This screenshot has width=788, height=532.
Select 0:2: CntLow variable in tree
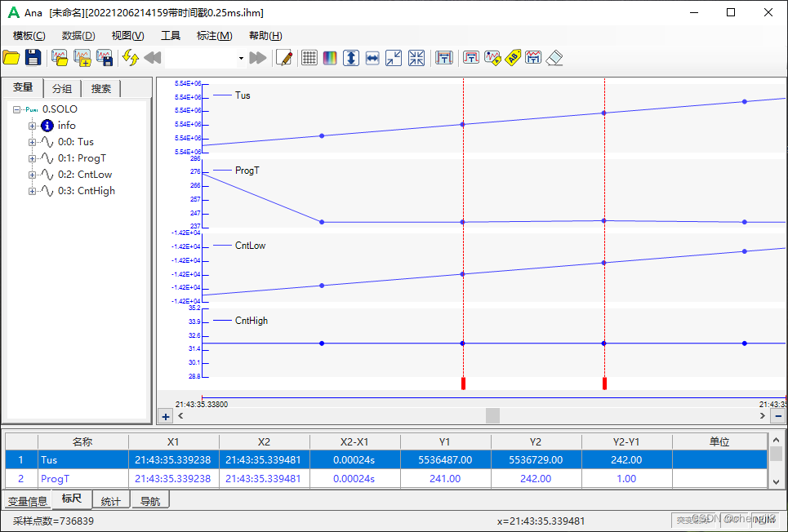coord(84,175)
